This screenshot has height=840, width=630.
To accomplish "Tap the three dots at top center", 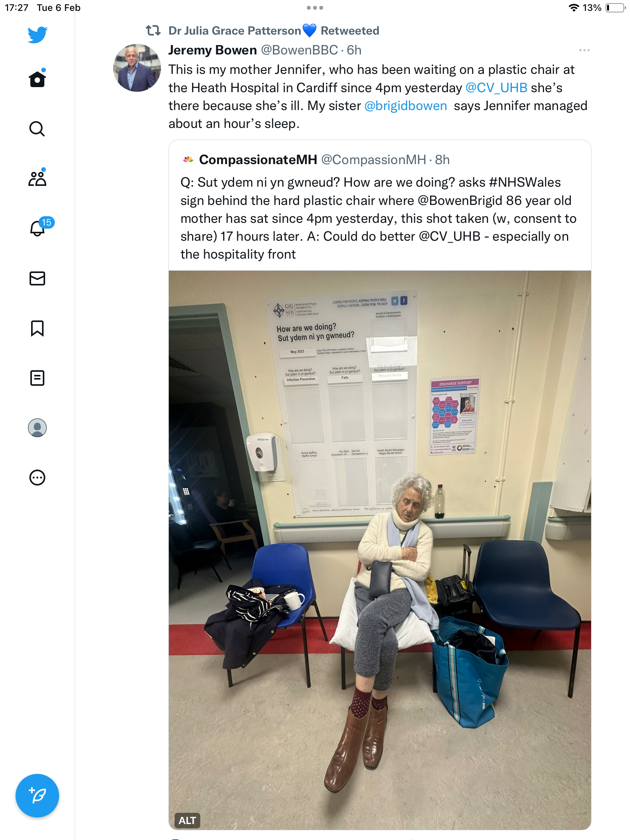I will (x=315, y=8).
